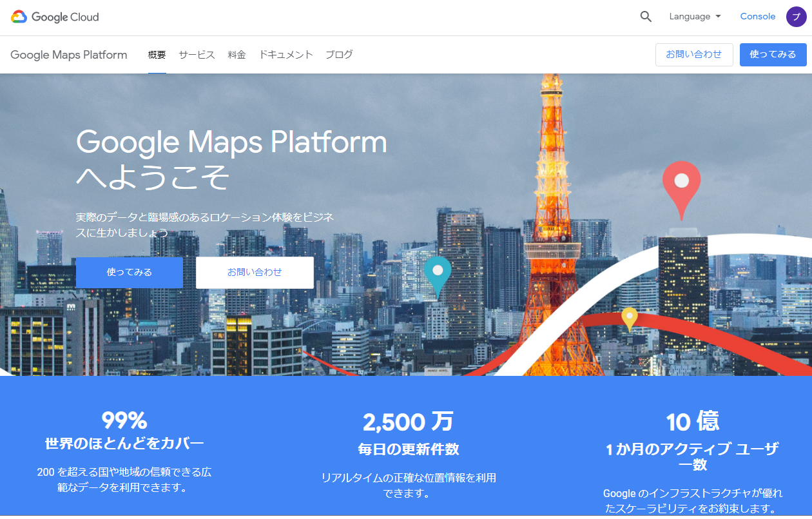Click the 2,500 万 statistic text
This screenshot has width=812, height=519.
[408, 422]
